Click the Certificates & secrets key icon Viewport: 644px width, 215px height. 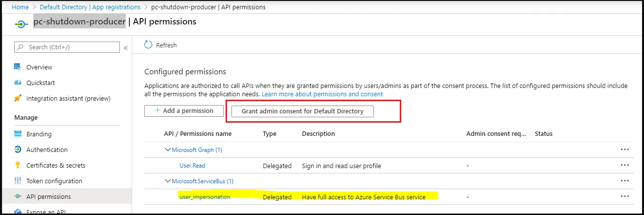(18, 165)
